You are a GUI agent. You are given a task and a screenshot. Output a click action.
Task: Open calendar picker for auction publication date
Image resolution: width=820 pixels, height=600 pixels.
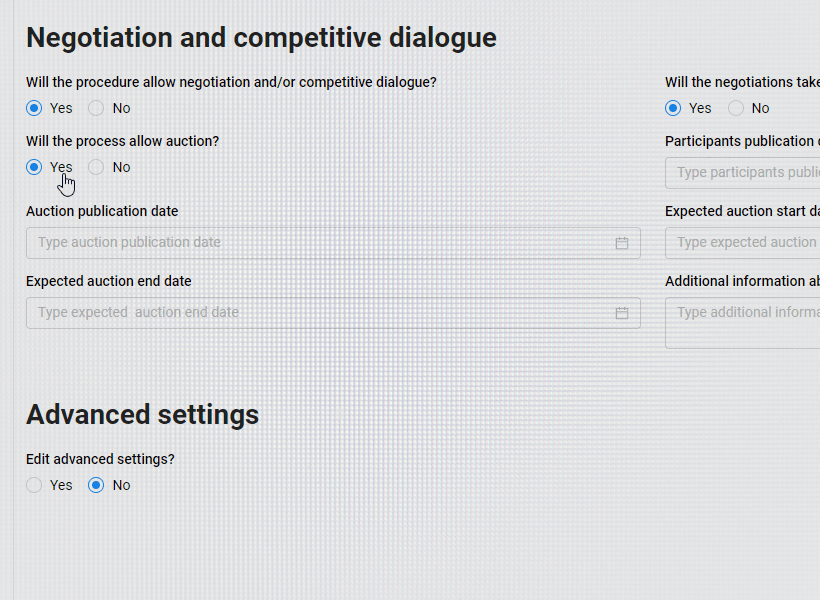coord(621,243)
